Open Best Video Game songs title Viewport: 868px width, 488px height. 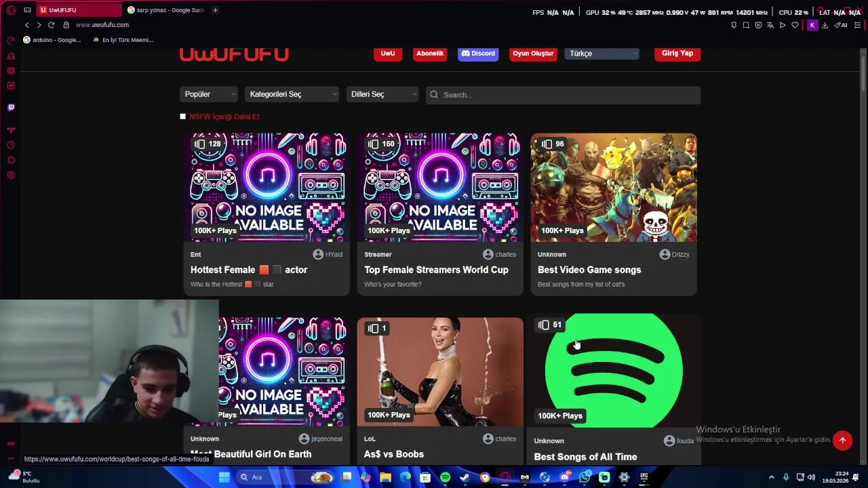point(589,270)
